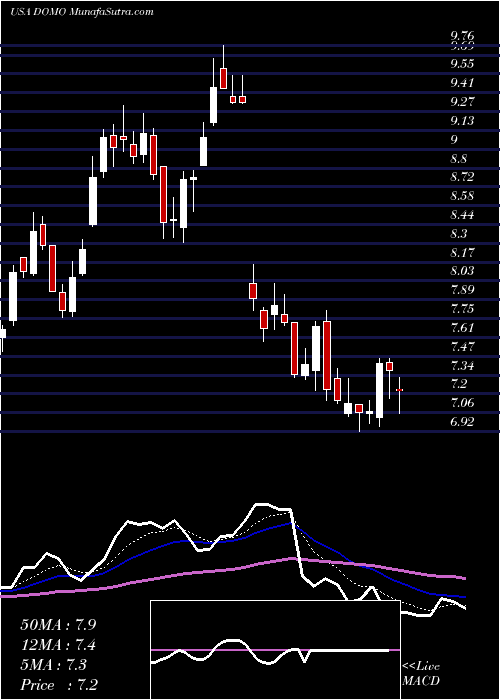The width and height of the screenshot is (500, 700).
Task: Click the 9.76 price axis label
Action: 462,36
